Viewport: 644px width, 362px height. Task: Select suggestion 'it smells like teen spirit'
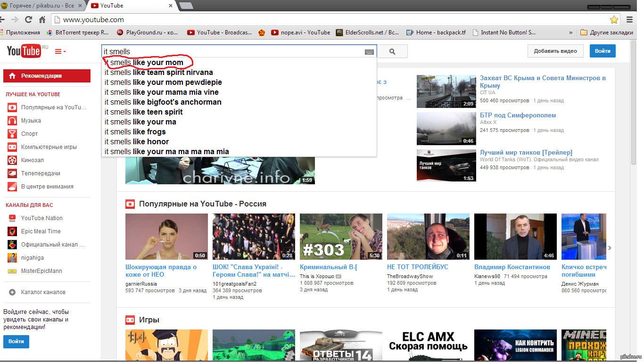(x=143, y=112)
